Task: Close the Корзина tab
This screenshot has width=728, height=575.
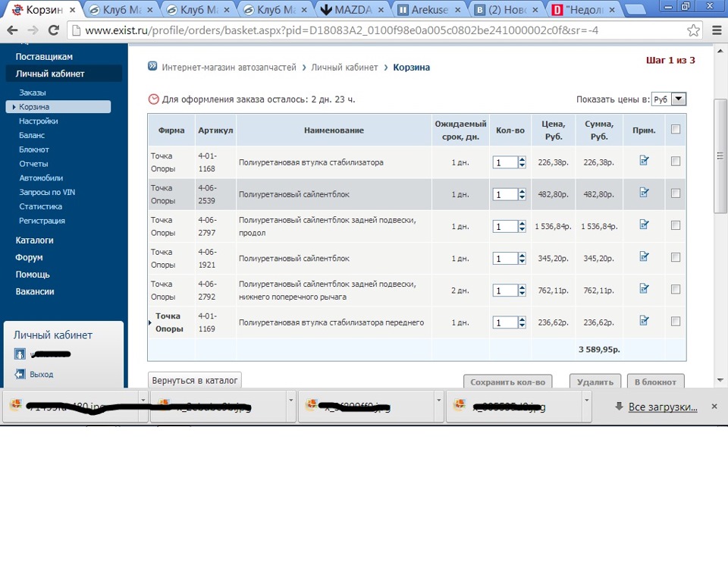Action: pos(73,10)
